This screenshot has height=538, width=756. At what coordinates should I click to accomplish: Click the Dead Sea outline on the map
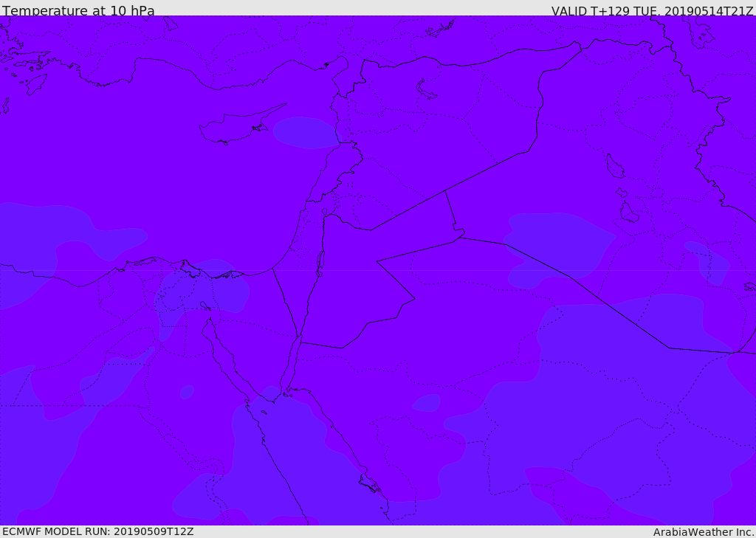(x=320, y=263)
